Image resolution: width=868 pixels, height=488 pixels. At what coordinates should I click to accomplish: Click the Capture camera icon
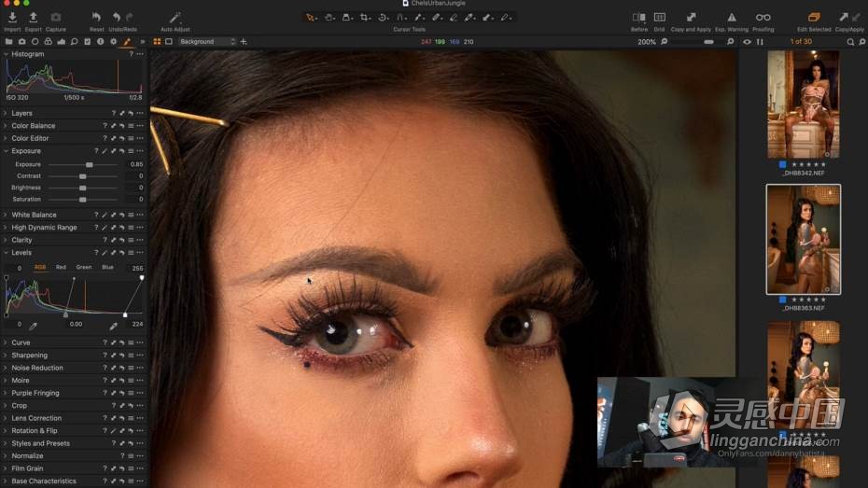(56, 18)
